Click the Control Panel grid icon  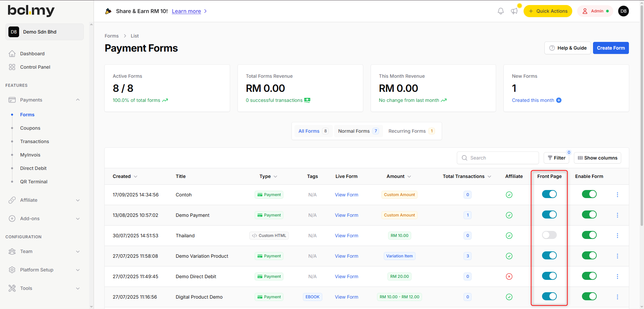click(12, 67)
